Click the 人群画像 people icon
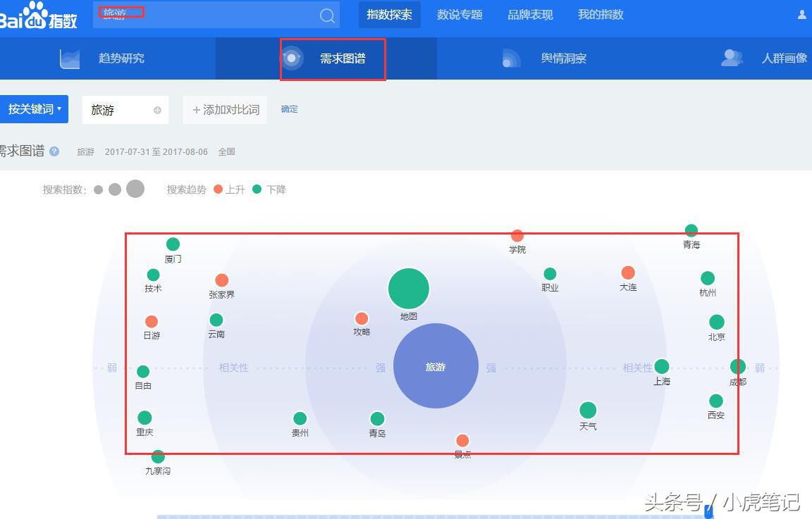Image resolution: width=812 pixels, height=519 pixels. pos(732,58)
